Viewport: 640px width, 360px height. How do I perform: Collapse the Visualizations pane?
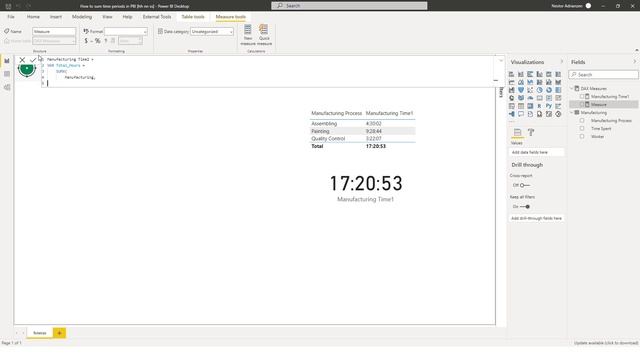562,62
